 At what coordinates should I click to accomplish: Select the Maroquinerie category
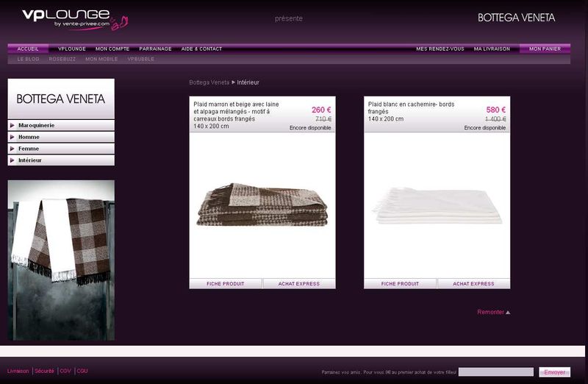[61, 125]
